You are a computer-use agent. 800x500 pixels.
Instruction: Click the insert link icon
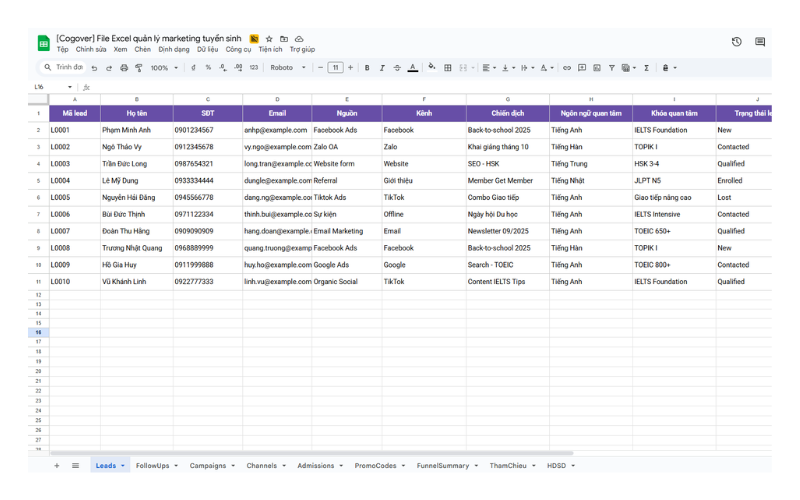pos(567,68)
